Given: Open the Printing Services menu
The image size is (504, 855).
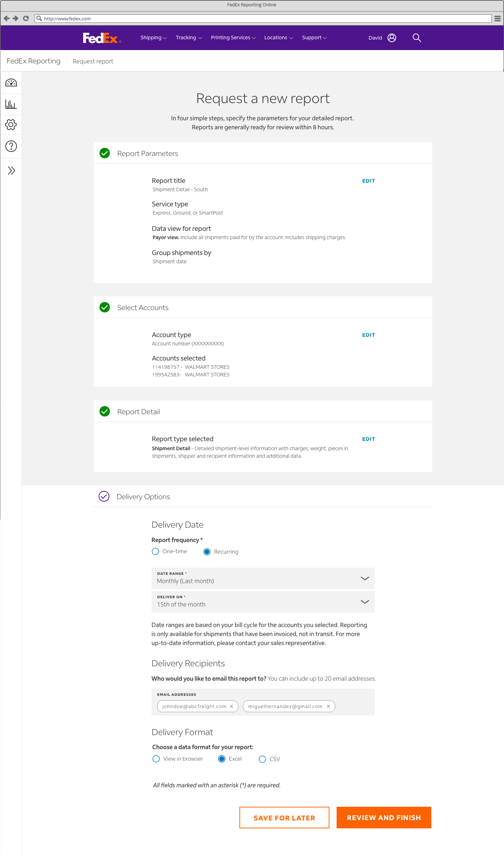Looking at the screenshot, I should click(x=233, y=38).
